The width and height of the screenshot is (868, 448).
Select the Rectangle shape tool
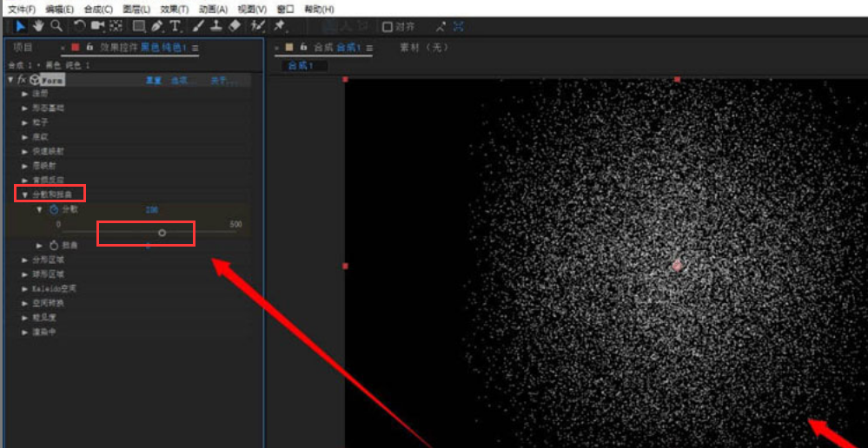click(138, 27)
